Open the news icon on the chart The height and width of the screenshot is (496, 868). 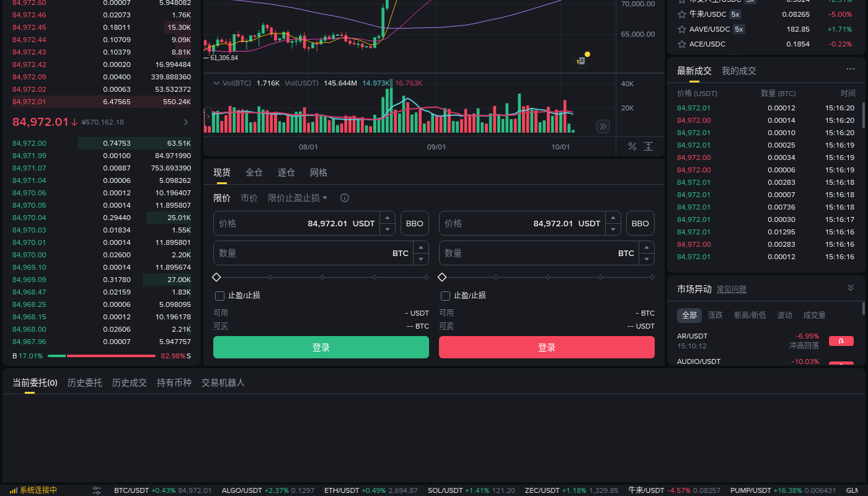(582, 61)
